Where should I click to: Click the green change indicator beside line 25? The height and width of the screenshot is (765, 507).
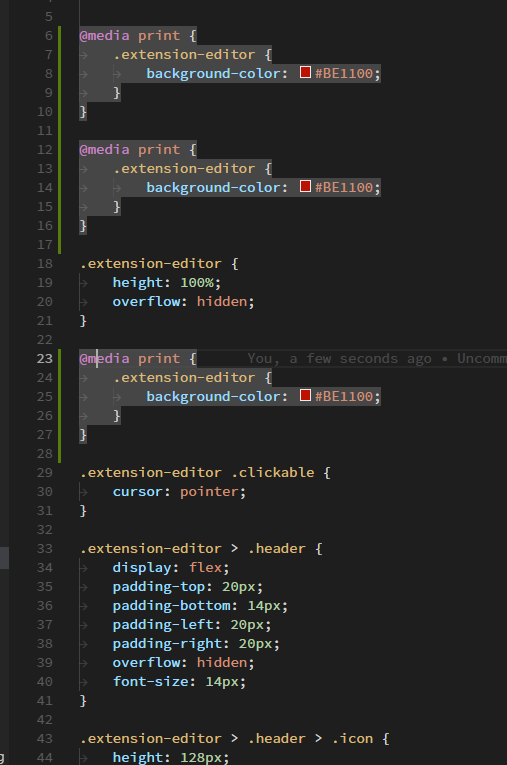pos(60,397)
